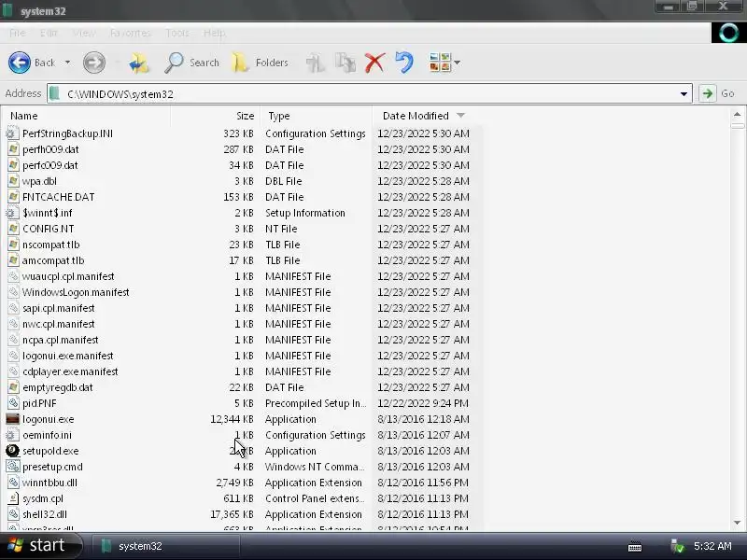
Task: Select the shell32.dll file icon
Action: tap(13, 514)
